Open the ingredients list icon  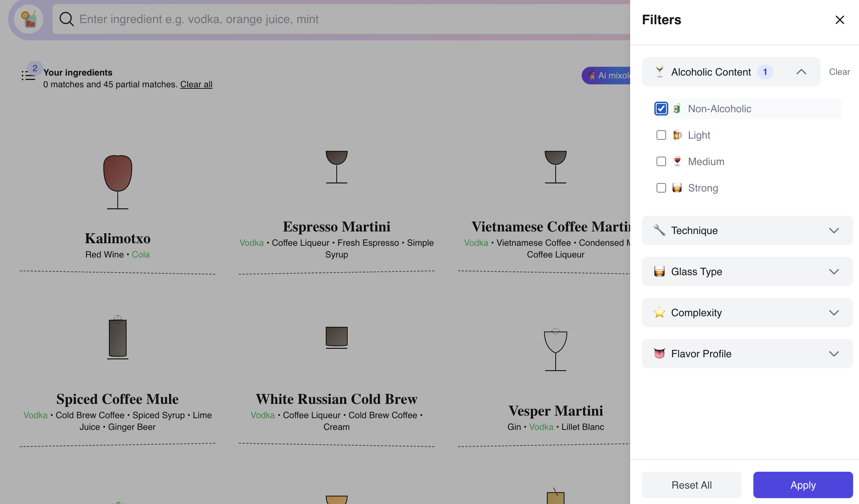tap(28, 75)
